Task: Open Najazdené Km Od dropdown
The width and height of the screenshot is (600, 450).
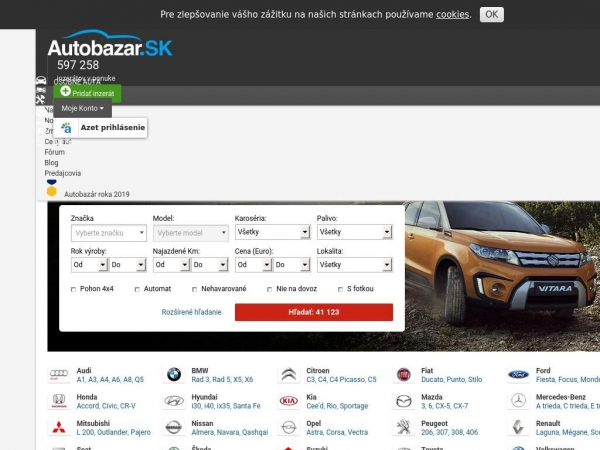Action: (171, 265)
